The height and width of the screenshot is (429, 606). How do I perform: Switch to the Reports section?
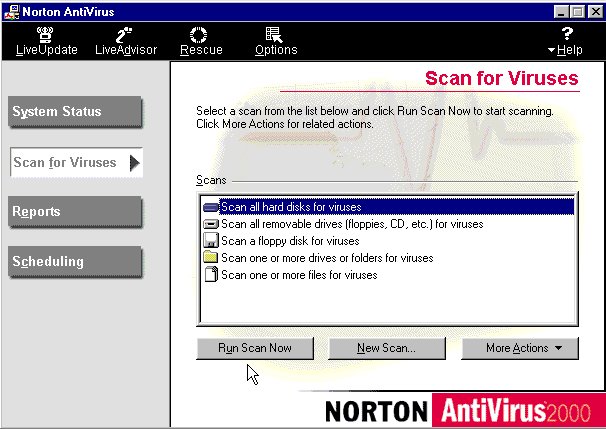click(x=77, y=212)
